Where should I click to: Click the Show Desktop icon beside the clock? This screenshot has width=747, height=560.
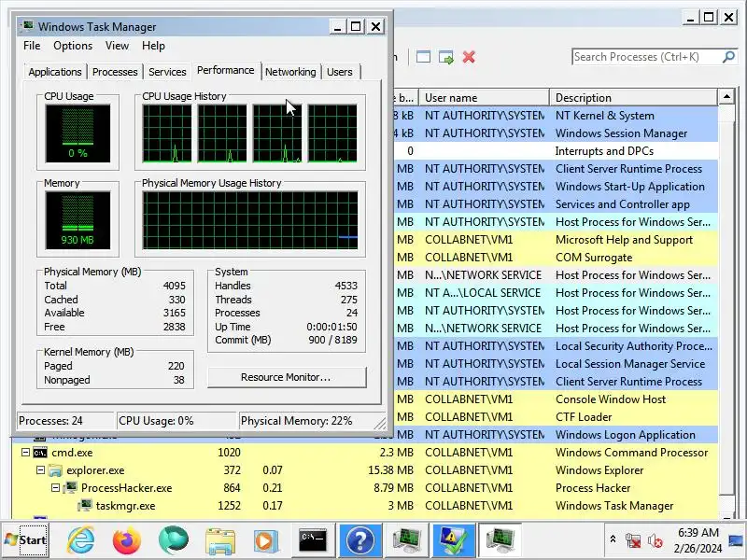(737, 540)
